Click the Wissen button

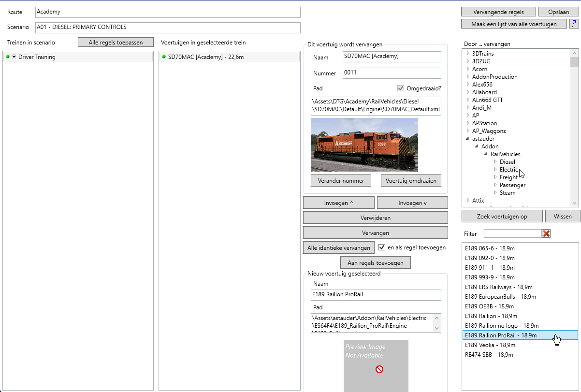563,216
